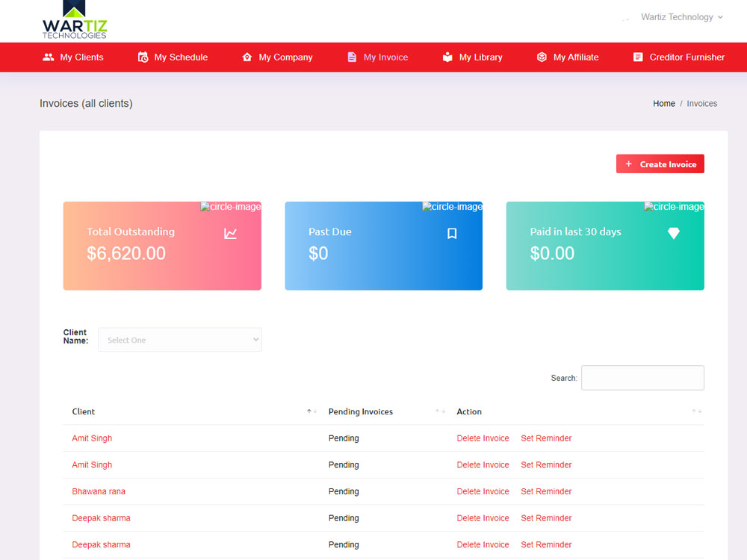This screenshot has width=747, height=560.
Task: Sort table by Action column arrows
Action: pyautogui.click(x=697, y=411)
